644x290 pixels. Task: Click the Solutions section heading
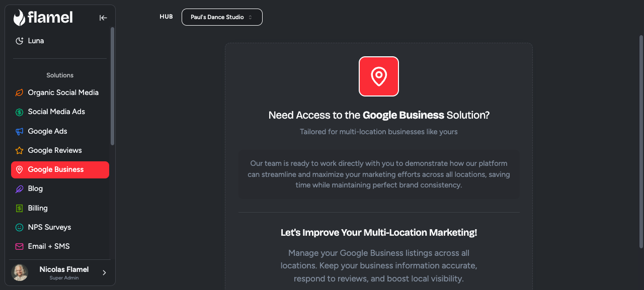click(60, 75)
